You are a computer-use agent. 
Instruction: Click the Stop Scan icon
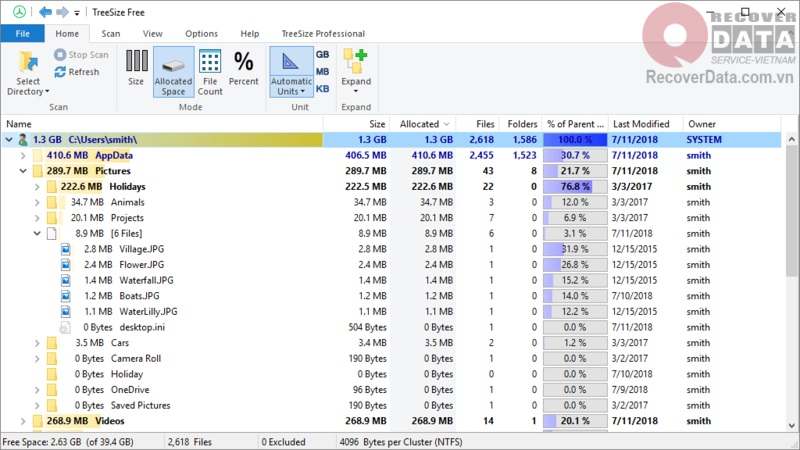[60, 54]
